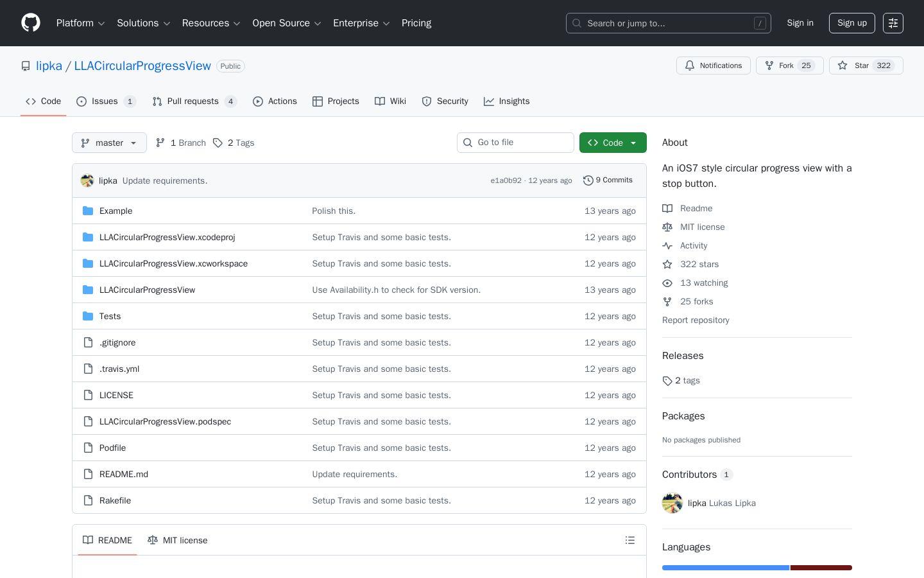The image size is (924, 578).
Task: Open the LLACircularProgressView.podspec file
Action: (x=165, y=421)
